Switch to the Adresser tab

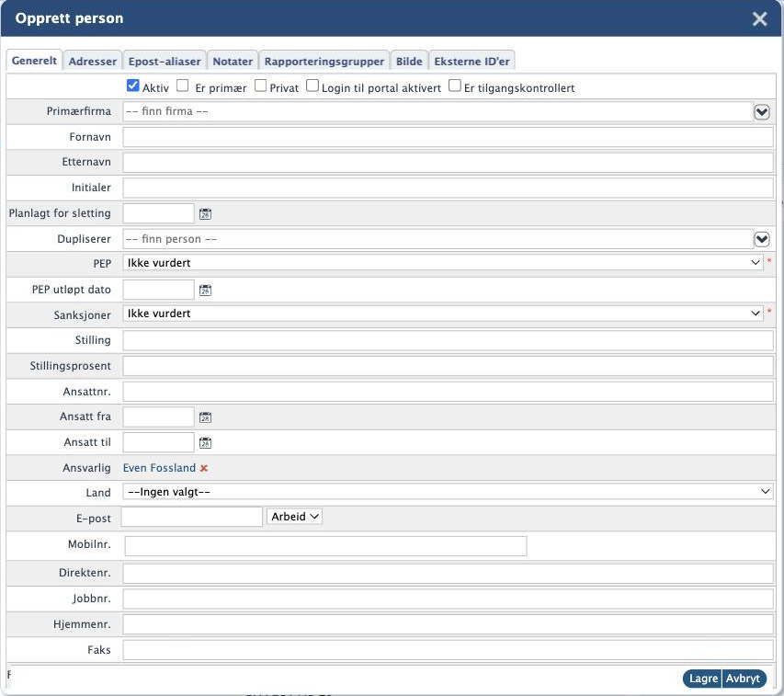(93, 62)
